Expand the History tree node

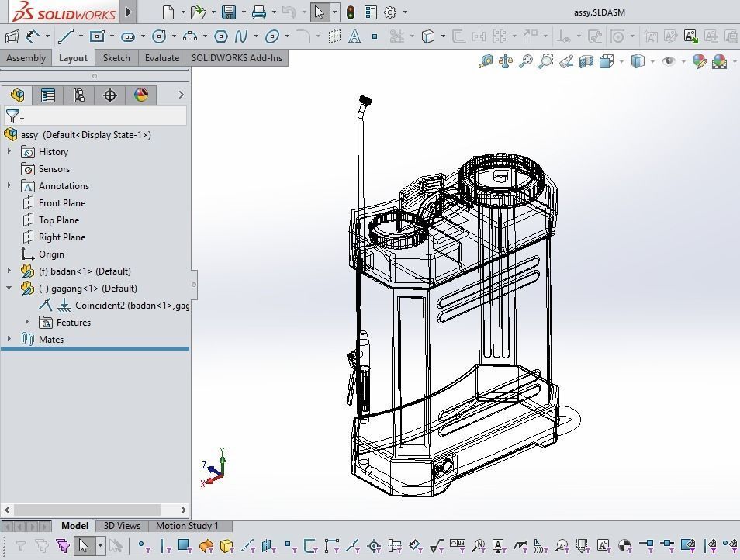[9, 151]
